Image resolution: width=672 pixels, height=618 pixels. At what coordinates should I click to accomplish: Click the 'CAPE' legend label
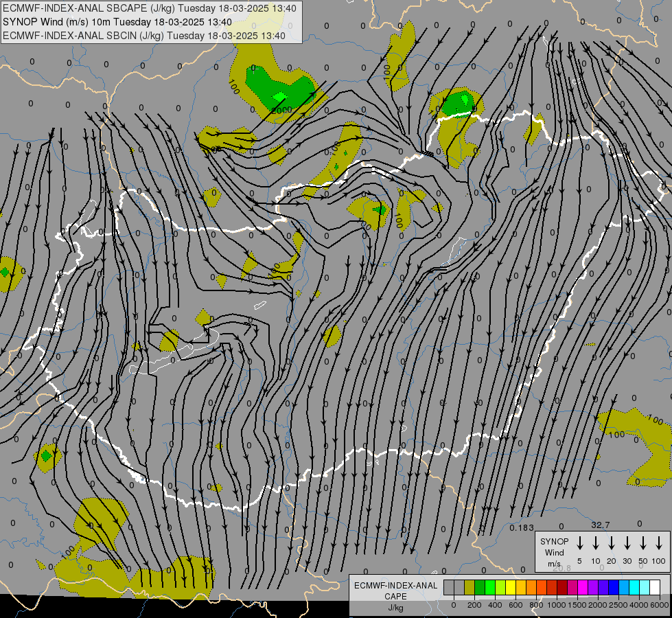[395, 597]
